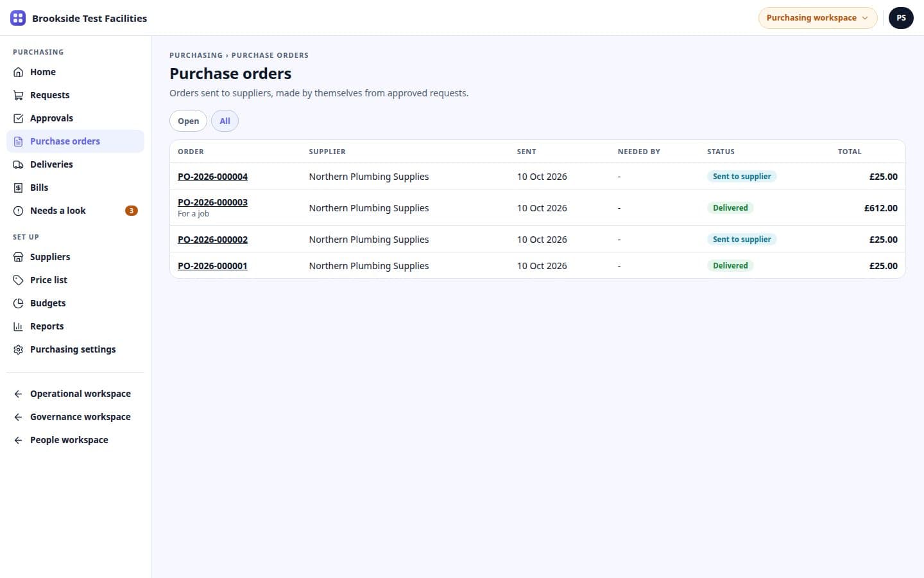Viewport: 924px width, 578px height.
Task: Click the People workspace back arrow
Action: coord(18,440)
